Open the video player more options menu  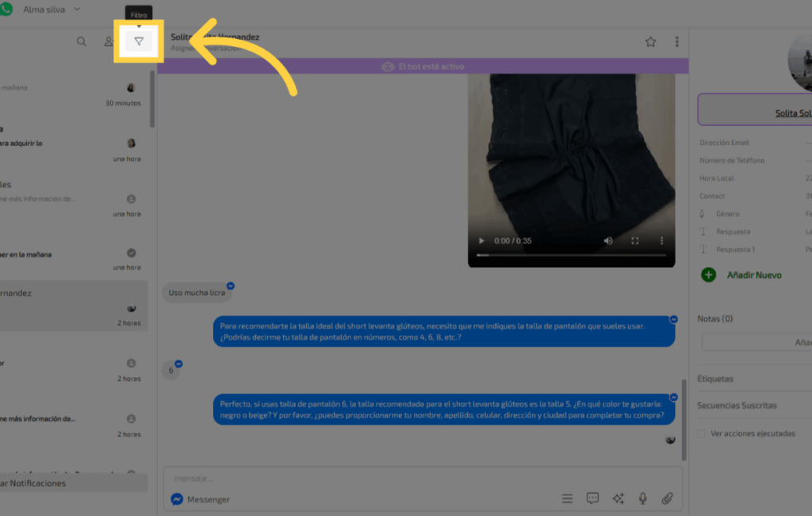[661, 240]
